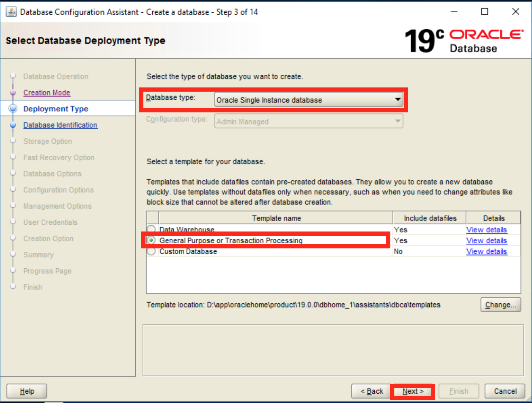Open the Database type dropdown

coord(309,100)
